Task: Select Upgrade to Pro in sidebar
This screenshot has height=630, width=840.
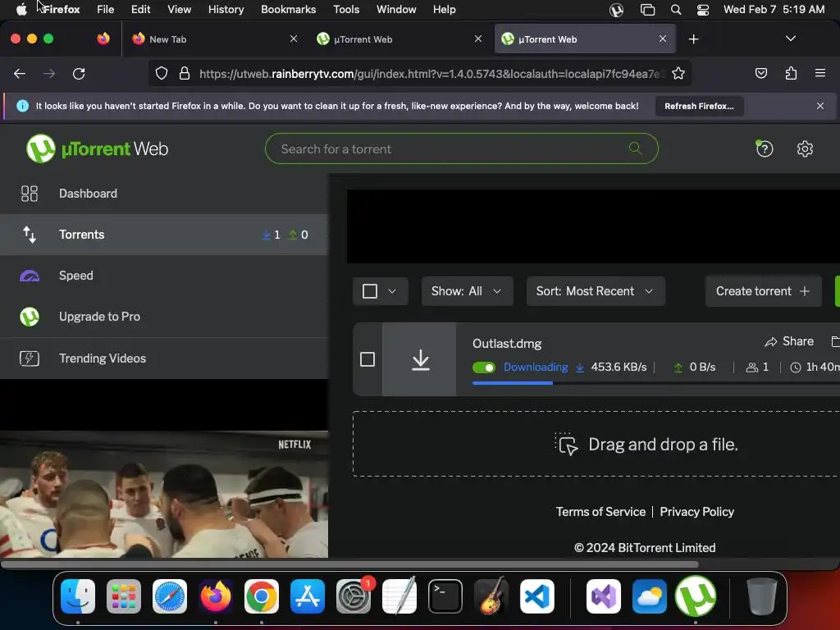Action: (164, 317)
